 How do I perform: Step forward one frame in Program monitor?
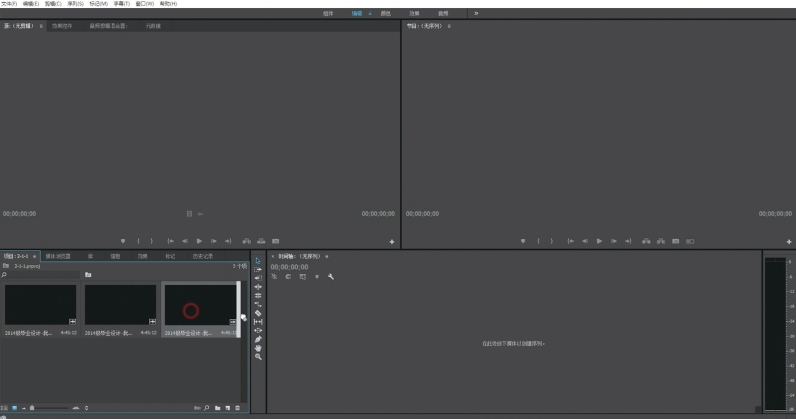pyautogui.click(x=614, y=241)
